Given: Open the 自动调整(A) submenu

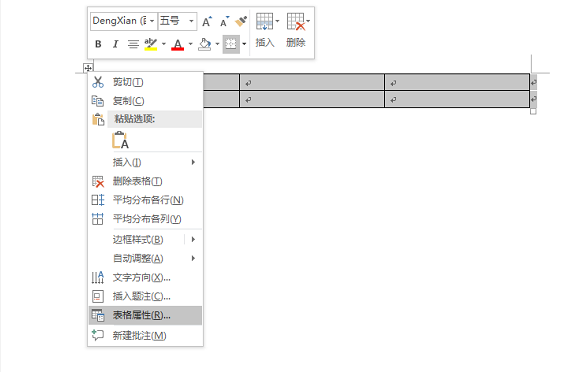Looking at the screenshot, I should click(x=145, y=258).
